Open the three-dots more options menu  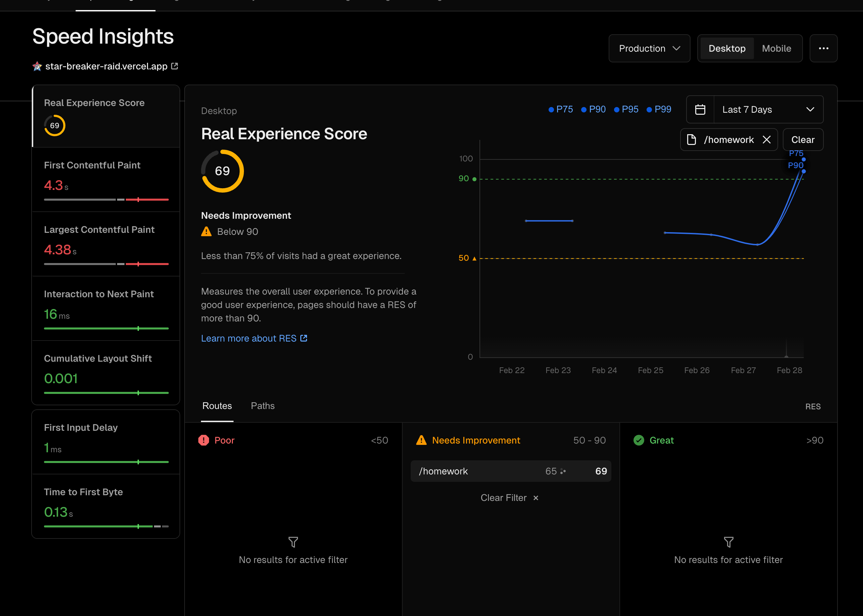[x=823, y=49]
